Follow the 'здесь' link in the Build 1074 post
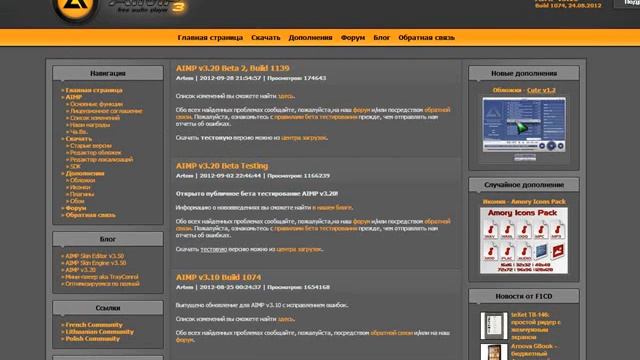 click(x=286, y=319)
